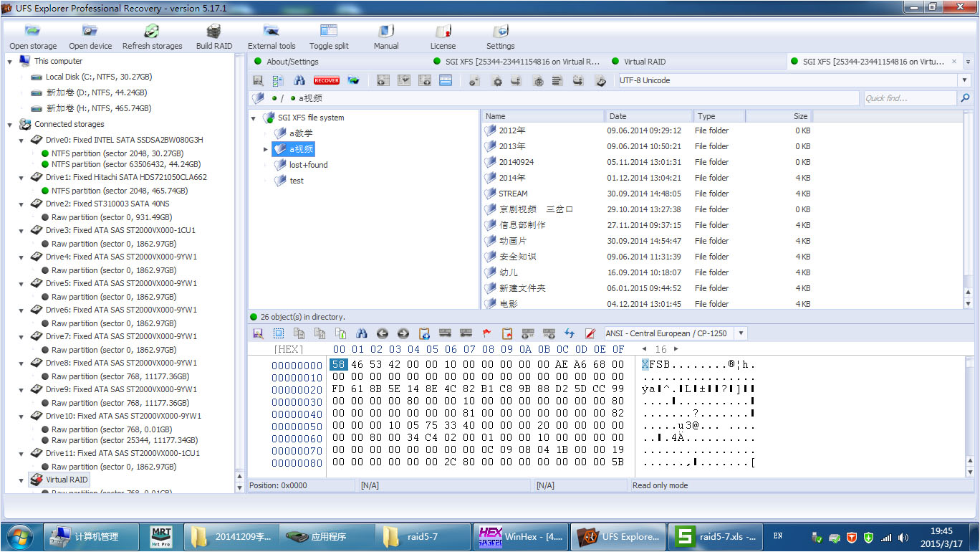This screenshot has height=552, width=980.
Task: Select Drive2: Fixed ST310003 SATA 40NS
Action: click(x=107, y=204)
